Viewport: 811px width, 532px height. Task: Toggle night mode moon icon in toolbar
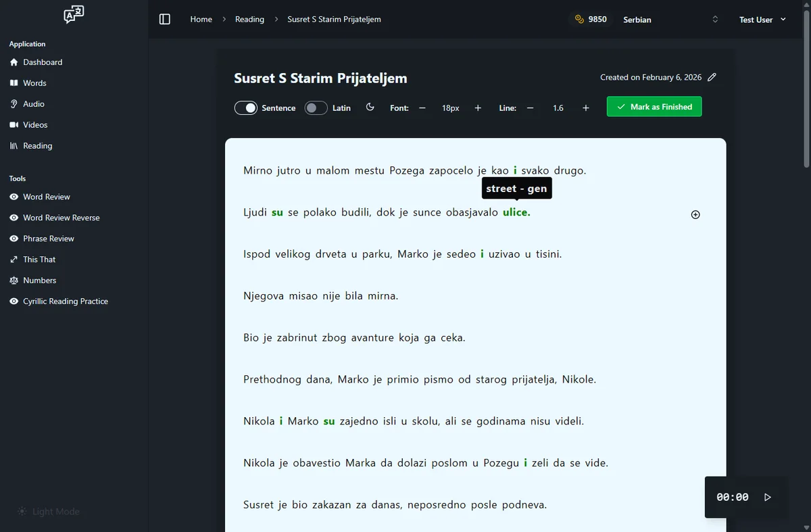point(370,107)
